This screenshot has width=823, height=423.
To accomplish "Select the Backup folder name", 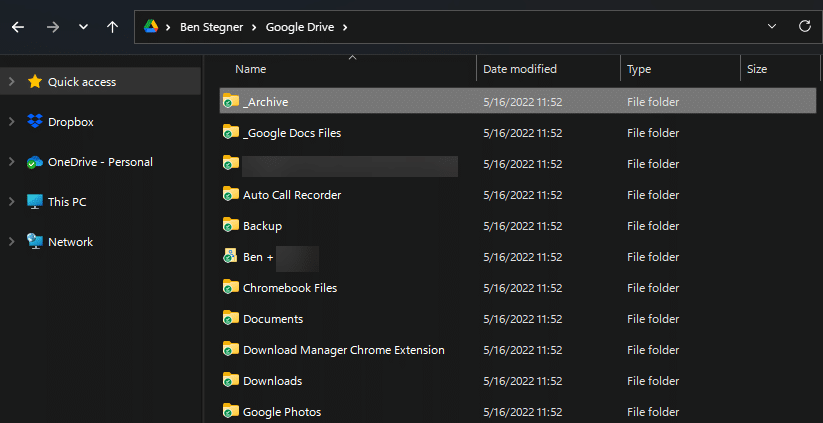I will click(262, 226).
